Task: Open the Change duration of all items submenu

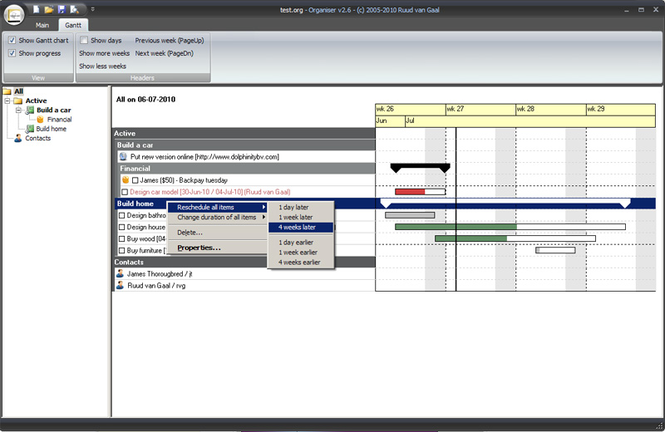Action: (x=219, y=217)
